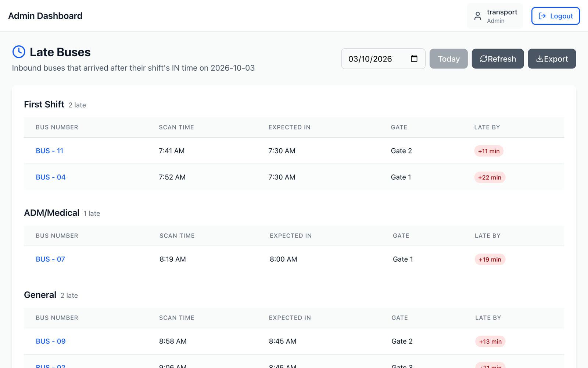Click the Late Buses page heading
588x368 pixels.
tap(60, 52)
